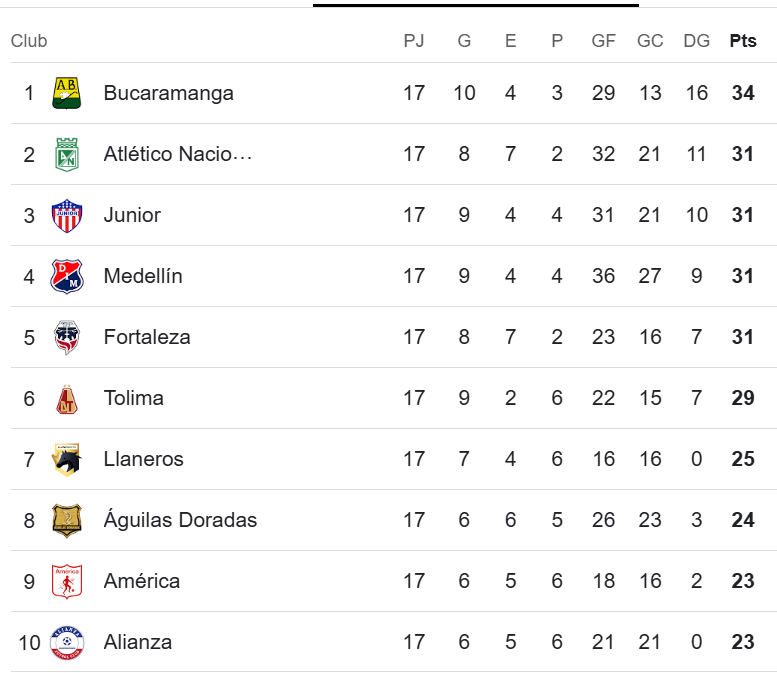Click the América red crest icon
The height and width of the screenshot is (673, 777).
point(67,581)
